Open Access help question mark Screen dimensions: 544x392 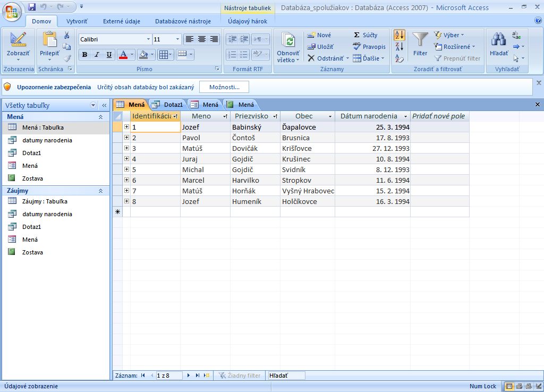(538, 21)
